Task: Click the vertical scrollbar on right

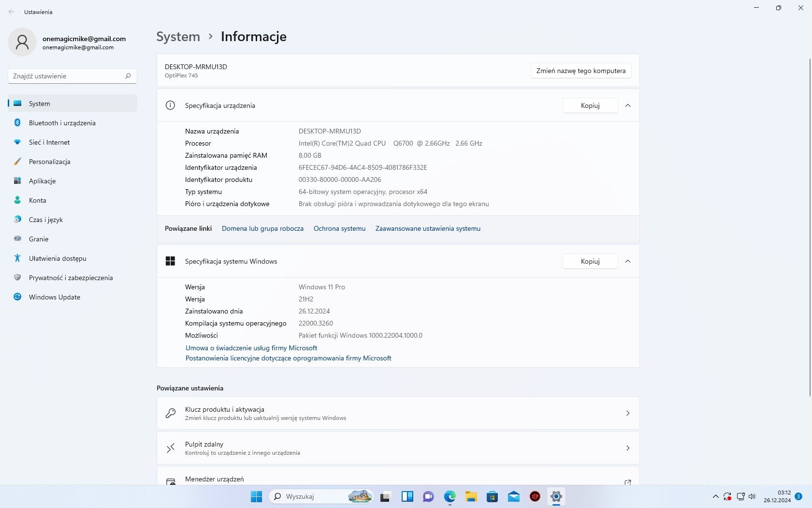Action: click(810, 227)
